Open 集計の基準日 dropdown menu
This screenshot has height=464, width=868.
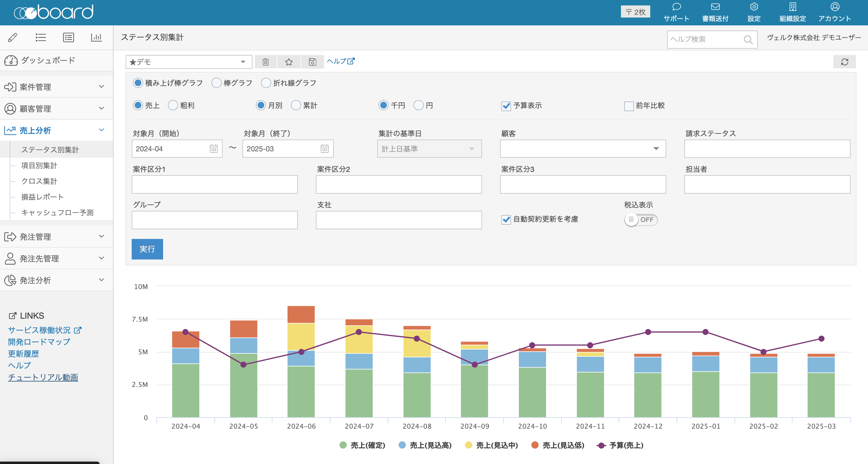click(427, 149)
